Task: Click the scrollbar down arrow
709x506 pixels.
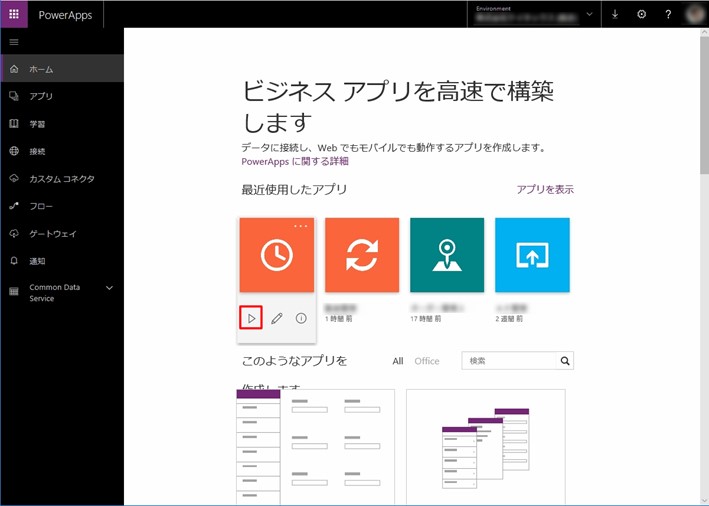Action: [x=704, y=501]
